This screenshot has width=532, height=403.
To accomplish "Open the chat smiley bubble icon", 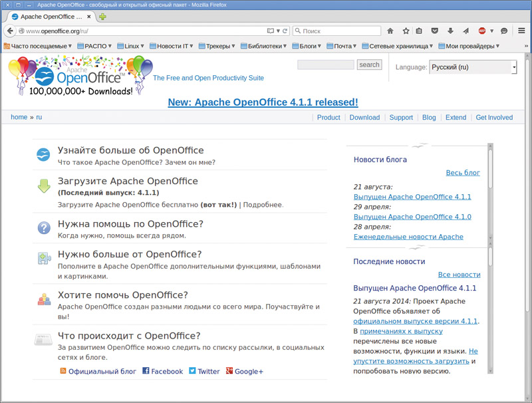I will pyautogui.click(x=504, y=31).
